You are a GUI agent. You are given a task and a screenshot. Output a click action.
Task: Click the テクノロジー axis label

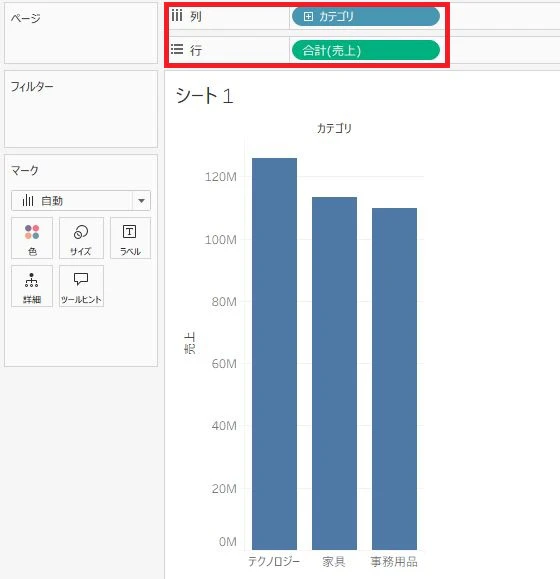[x=274, y=562]
